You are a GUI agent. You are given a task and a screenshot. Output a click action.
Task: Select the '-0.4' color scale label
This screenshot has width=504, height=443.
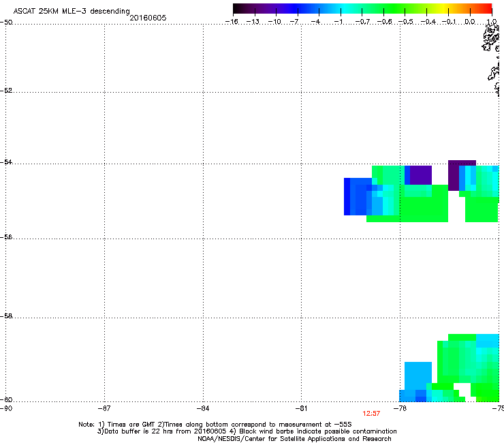[x=428, y=22]
